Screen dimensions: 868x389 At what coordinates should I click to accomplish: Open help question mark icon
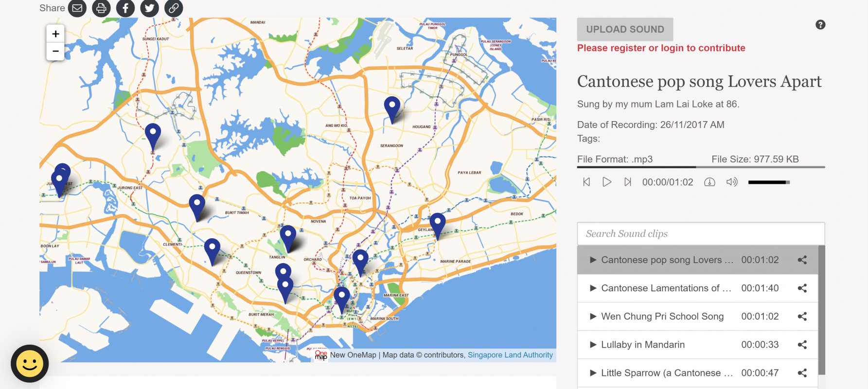click(820, 25)
